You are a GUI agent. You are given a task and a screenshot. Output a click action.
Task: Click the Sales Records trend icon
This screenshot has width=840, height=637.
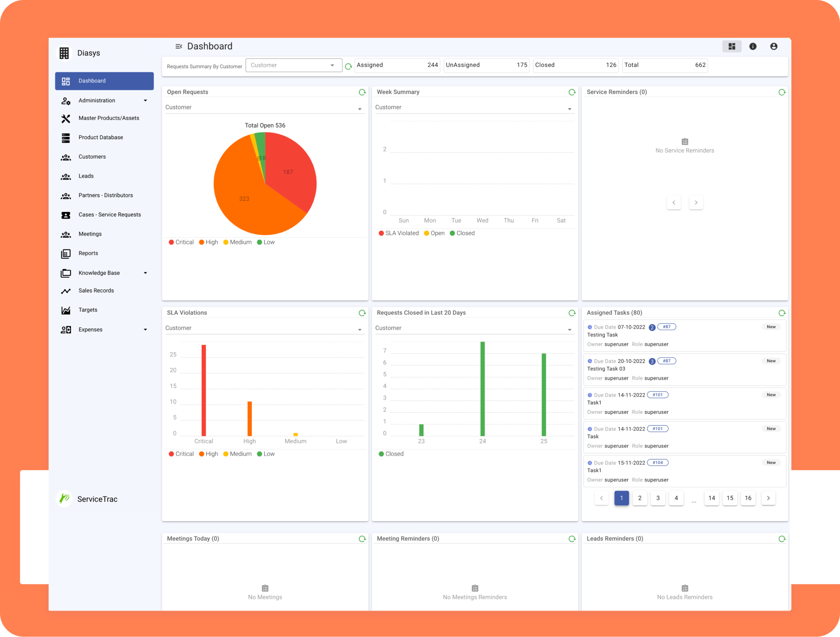point(66,291)
